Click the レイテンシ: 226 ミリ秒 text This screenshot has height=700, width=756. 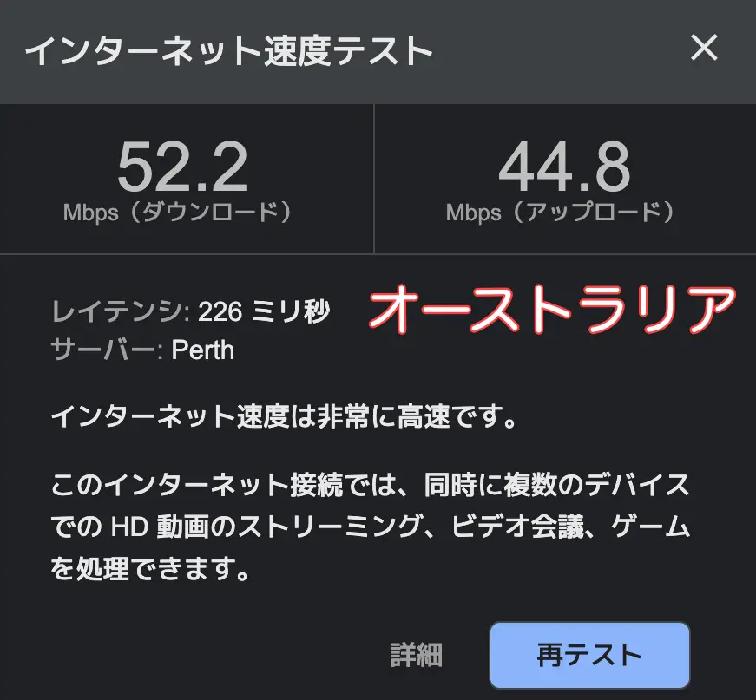pos(190,311)
